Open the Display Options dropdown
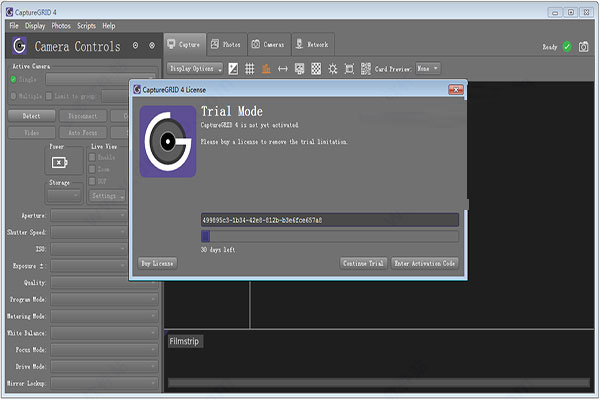The width and height of the screenshot is (600, 400). tap(195, 69)
